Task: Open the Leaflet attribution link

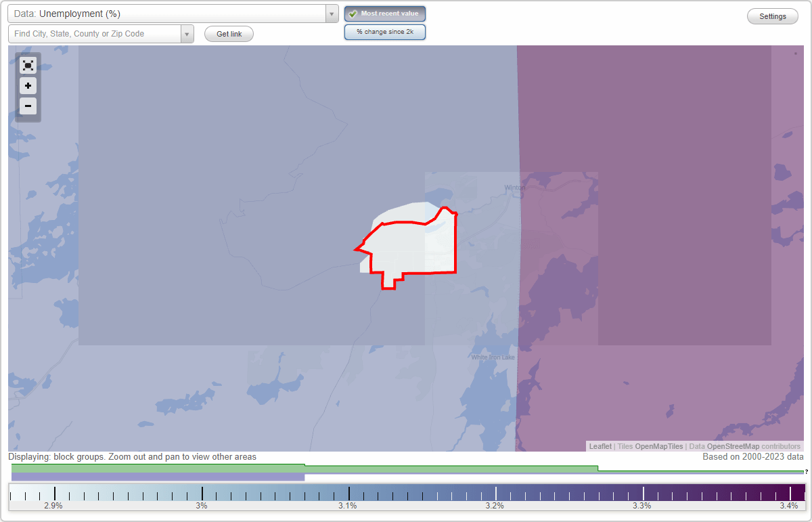Action: click(600, 446)
